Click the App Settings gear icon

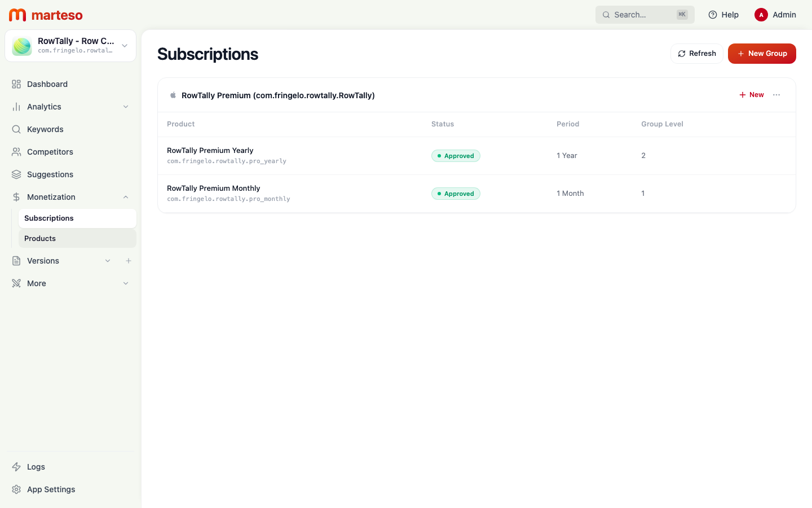(x=16, y=489)
